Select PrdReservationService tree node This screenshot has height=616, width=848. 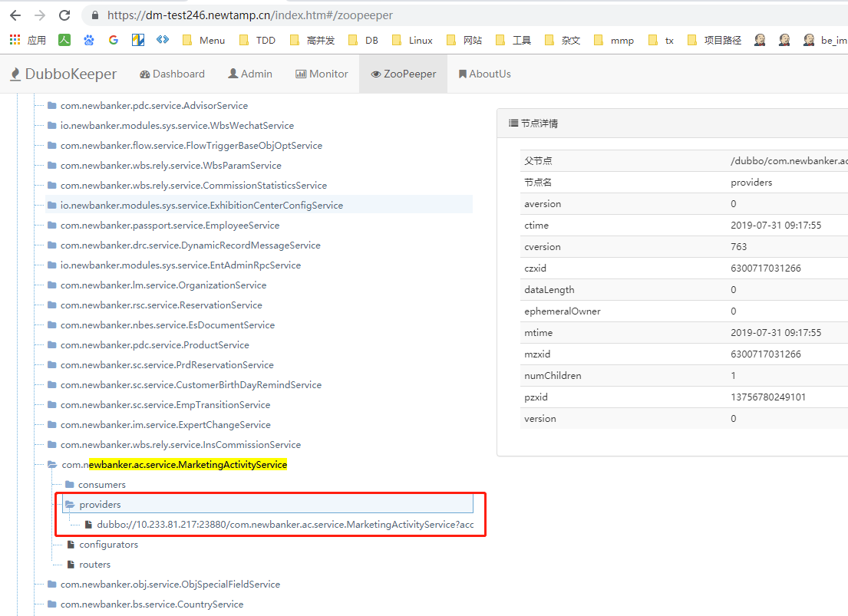167,365
